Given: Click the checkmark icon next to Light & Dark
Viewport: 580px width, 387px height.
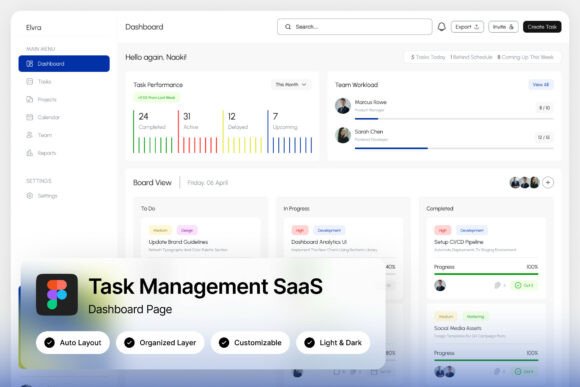Looking at the screenshot, I should tap(309, 343).
